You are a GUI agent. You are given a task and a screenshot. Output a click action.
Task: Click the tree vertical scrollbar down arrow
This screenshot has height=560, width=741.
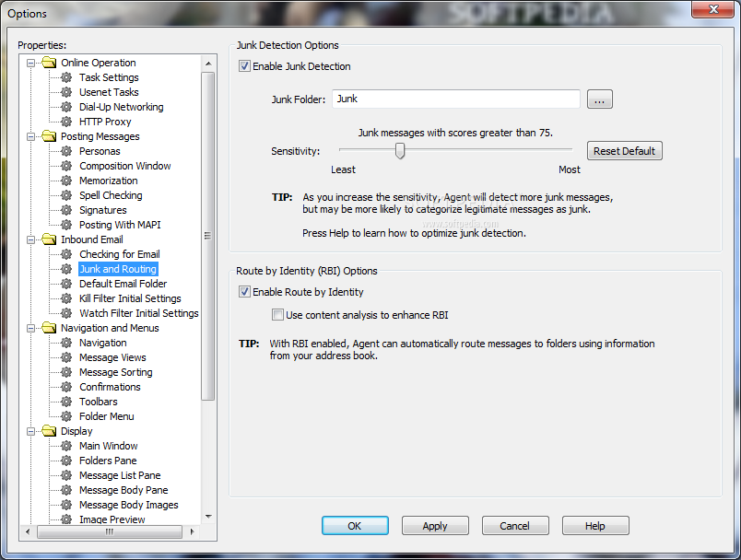208,517
